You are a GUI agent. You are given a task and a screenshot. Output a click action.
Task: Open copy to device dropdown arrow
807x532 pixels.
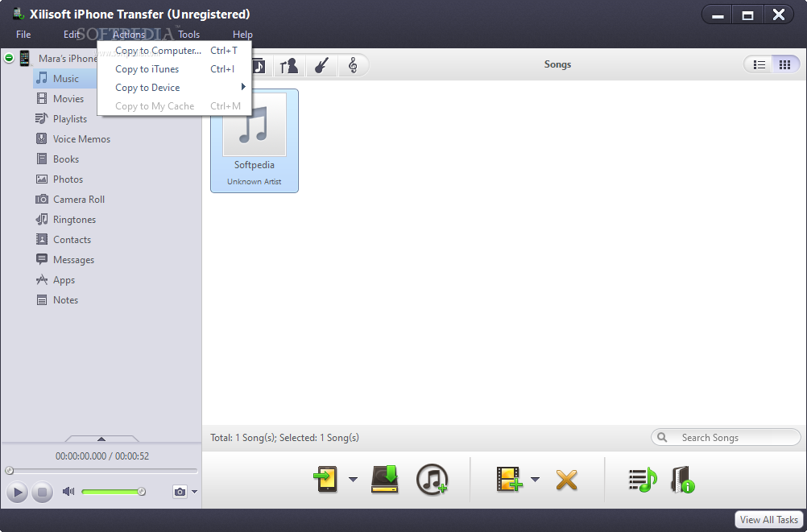tap(353, 480)
